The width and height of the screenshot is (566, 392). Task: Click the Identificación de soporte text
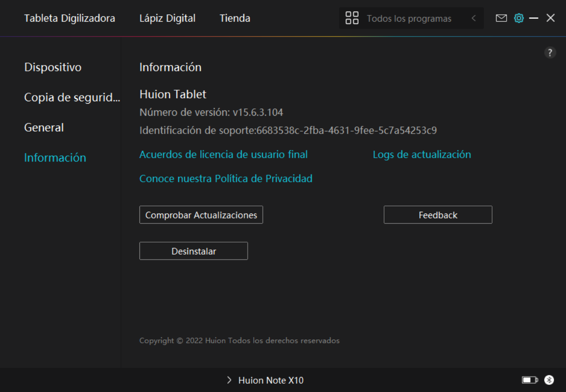pos(288,130)
